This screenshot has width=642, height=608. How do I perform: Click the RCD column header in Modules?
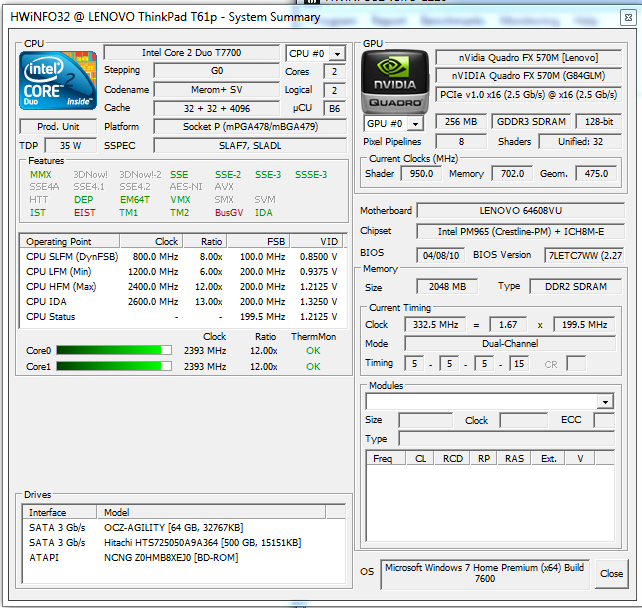(452, 459)
